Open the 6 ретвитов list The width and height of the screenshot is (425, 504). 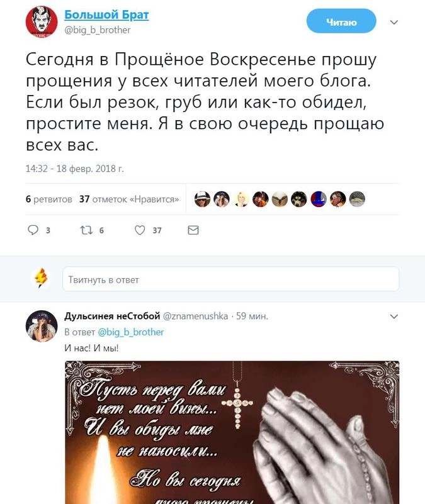[x=49, y=199]
